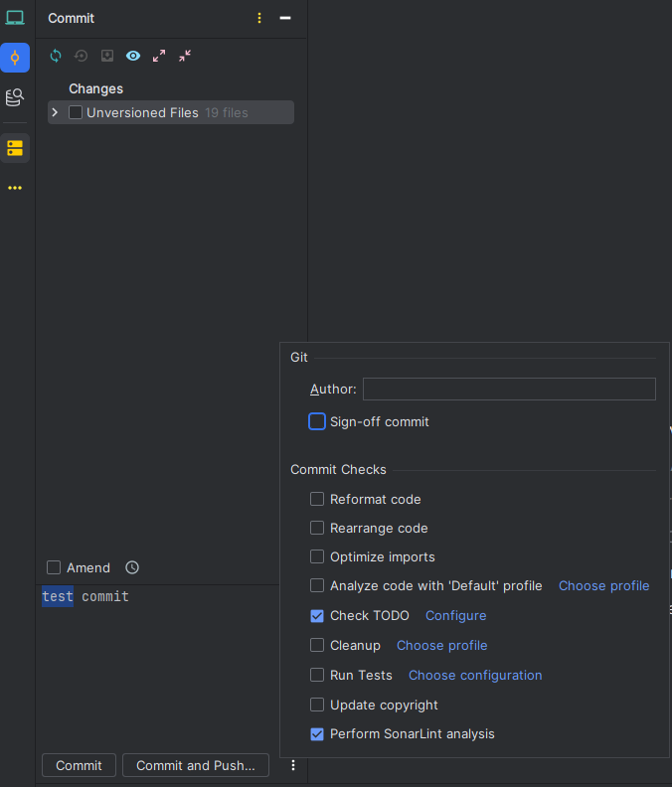Enable Optimize imports checkbox
Image resolution: width=672 pixels, height=787 pixels.
(317, 556)
